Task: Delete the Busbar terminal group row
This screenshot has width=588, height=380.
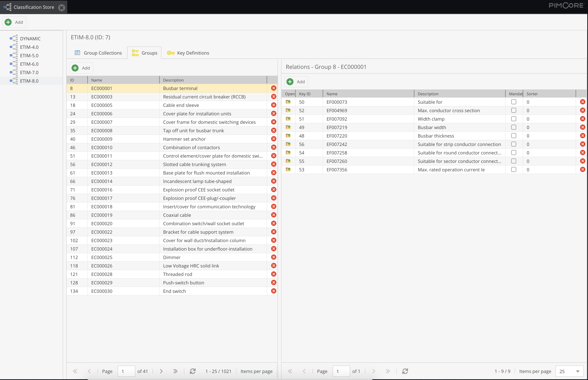Action: 274,88
